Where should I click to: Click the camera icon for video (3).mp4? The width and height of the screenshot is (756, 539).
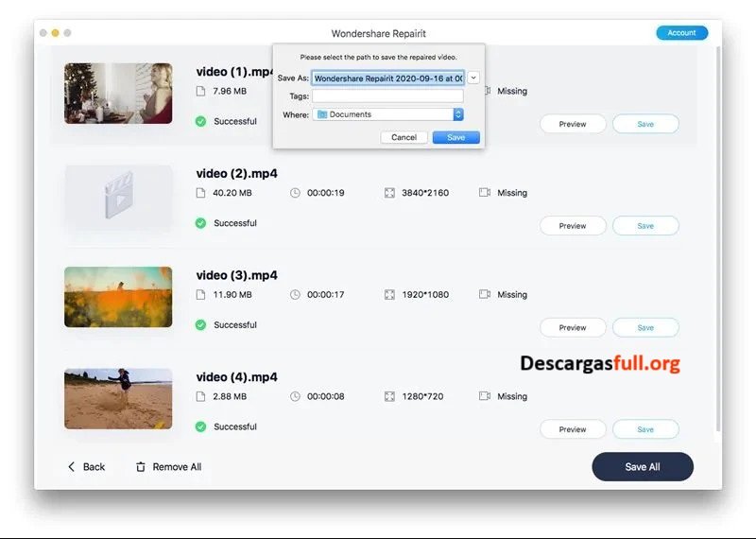485,294
